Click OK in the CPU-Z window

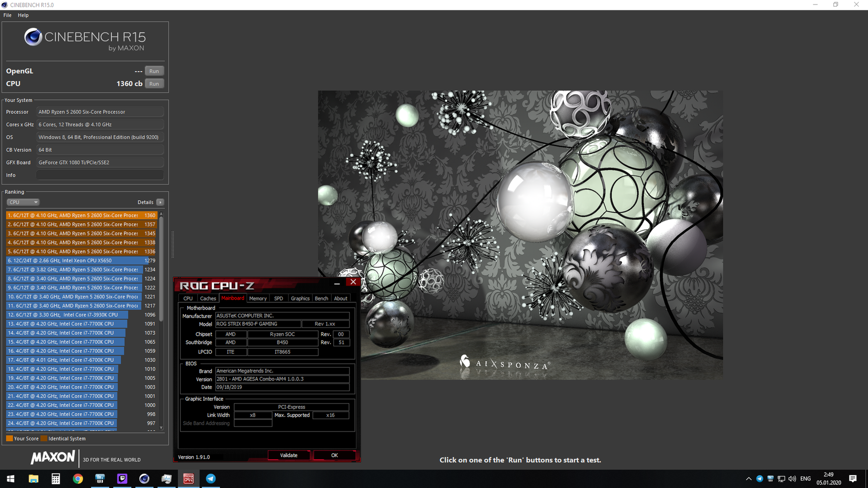[x=335, y=455]
